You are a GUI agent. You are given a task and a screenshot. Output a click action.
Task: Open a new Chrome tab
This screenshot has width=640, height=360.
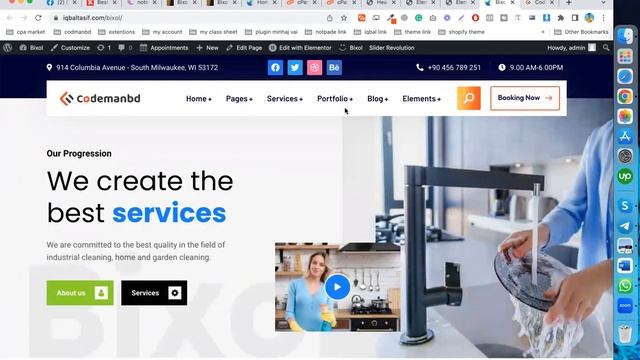click(569, 3)
